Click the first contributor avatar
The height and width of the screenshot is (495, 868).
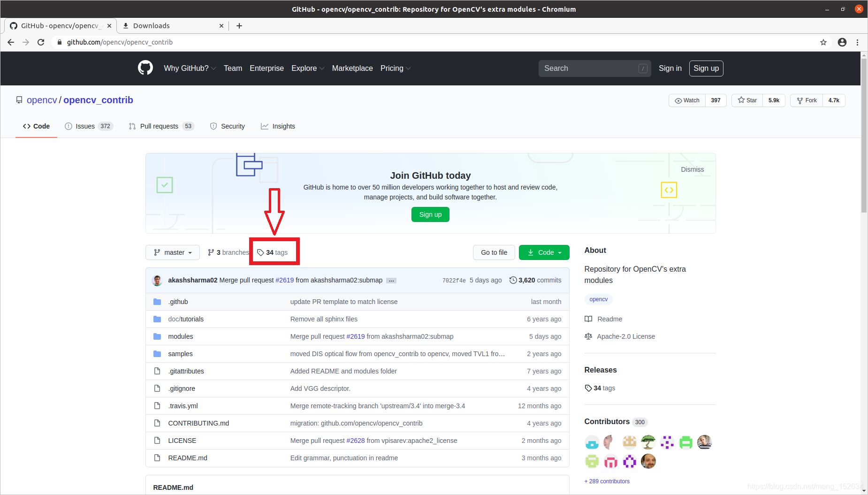(x=592, y=442)
